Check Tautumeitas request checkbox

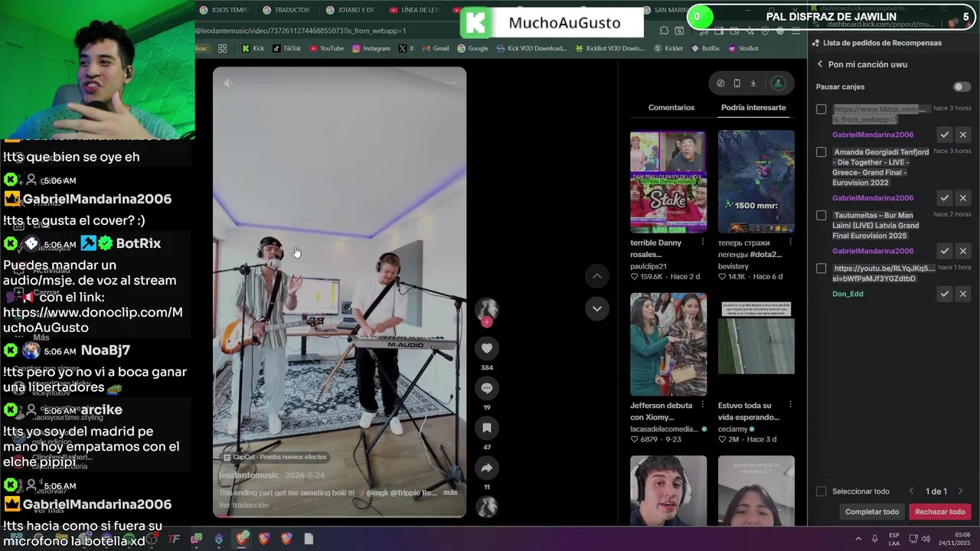pos(822,216)
